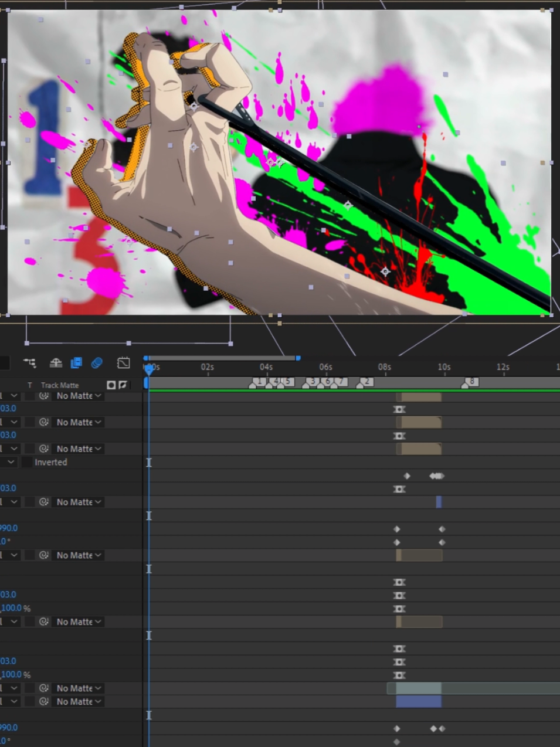This screenshot has width=560, height=747.
Task: Grab the time navigator start handle
Action: tap(146, 358)
